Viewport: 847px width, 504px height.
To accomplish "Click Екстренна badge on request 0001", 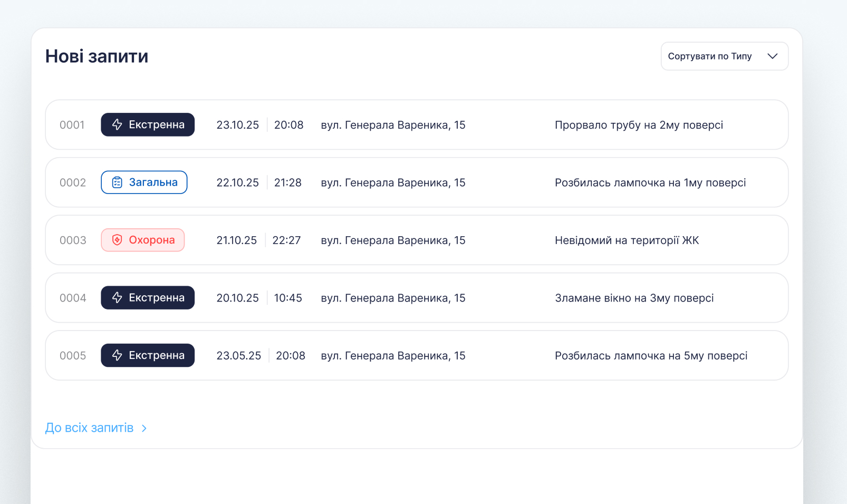I will 148,125.
